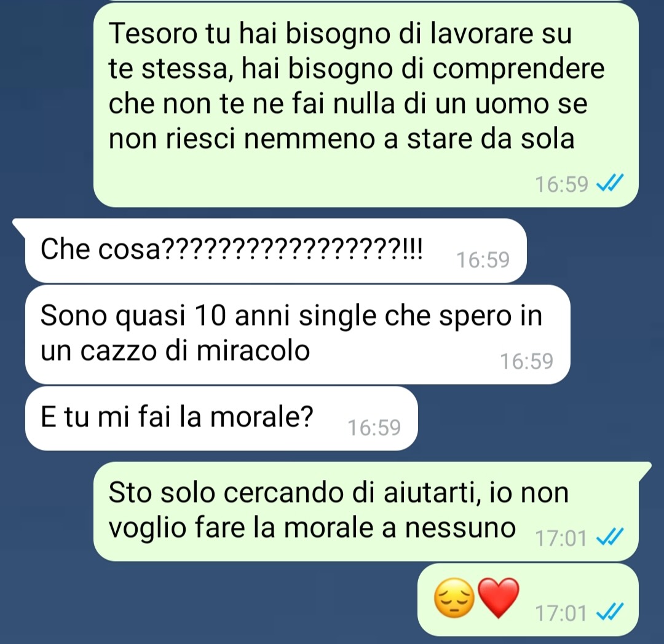This screenshot has height=644, width=664.
Task: Tap 'stare da sola' text in top bubble
Action: [491, 138]
